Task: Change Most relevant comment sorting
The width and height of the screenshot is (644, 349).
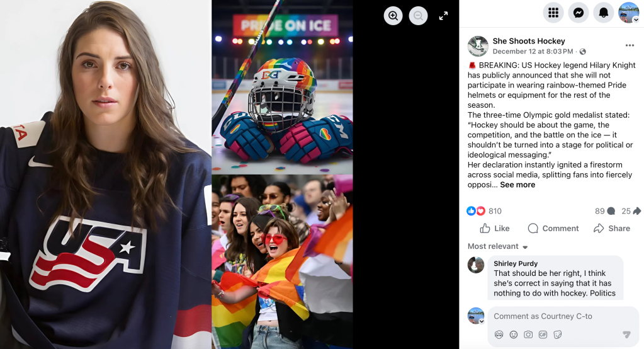Action: click(x=497, y=246)
